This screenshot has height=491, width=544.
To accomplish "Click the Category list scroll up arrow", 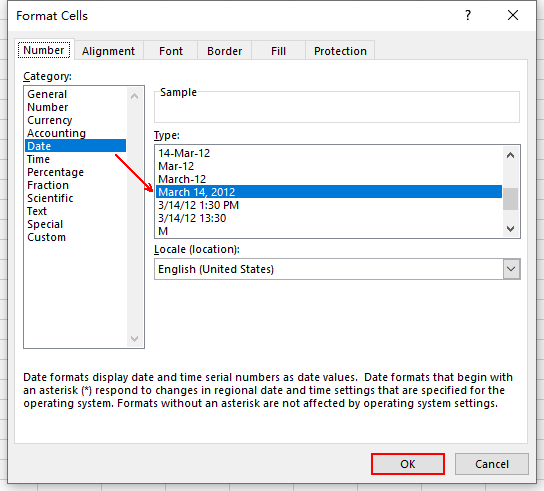I will pyautogui.click(x=135, y=96).
